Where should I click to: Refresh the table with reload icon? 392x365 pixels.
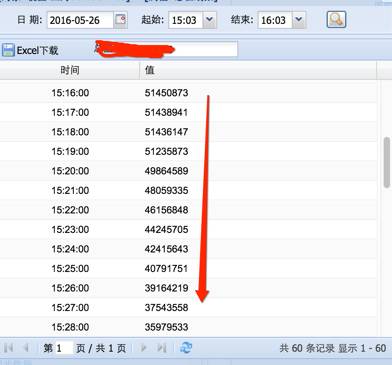click(186, 348)
